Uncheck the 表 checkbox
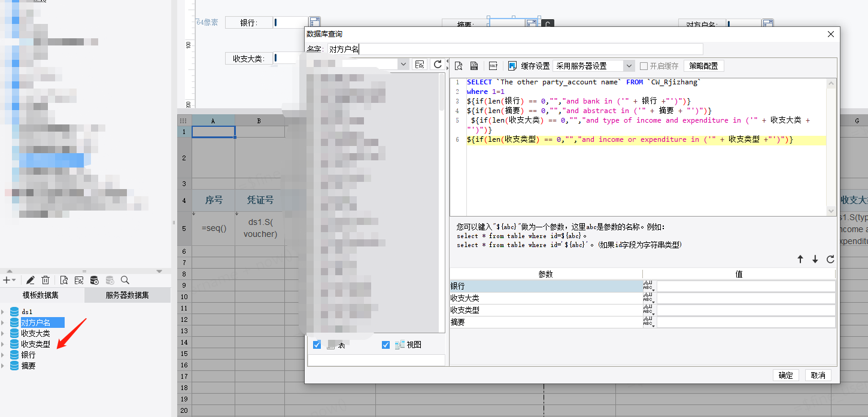 coord(317,345)
